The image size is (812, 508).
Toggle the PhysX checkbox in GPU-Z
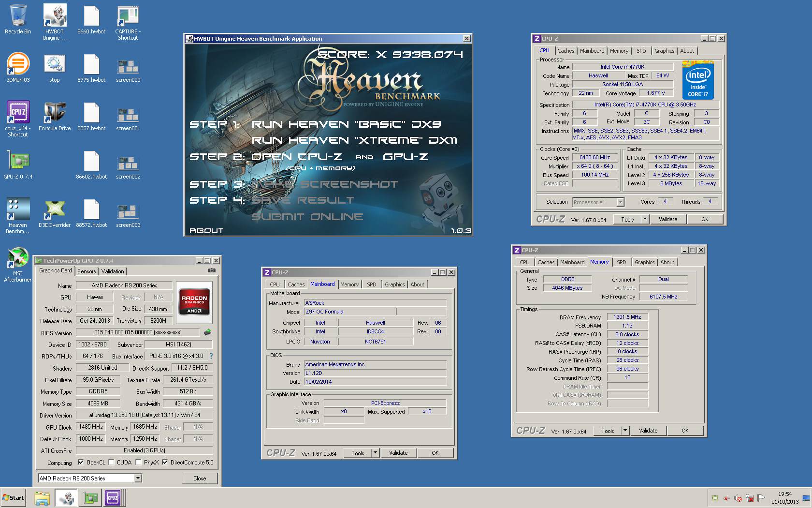(x=139, y=463)
